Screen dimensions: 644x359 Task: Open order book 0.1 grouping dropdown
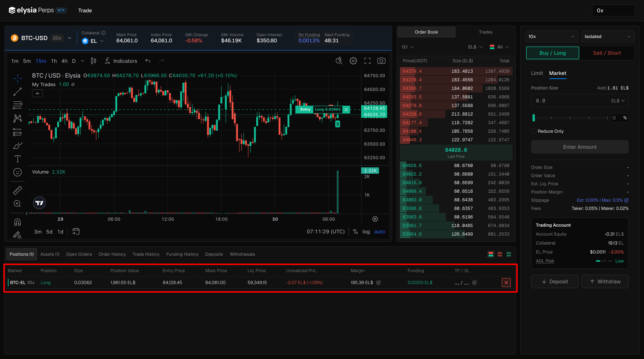click(408, 47)
